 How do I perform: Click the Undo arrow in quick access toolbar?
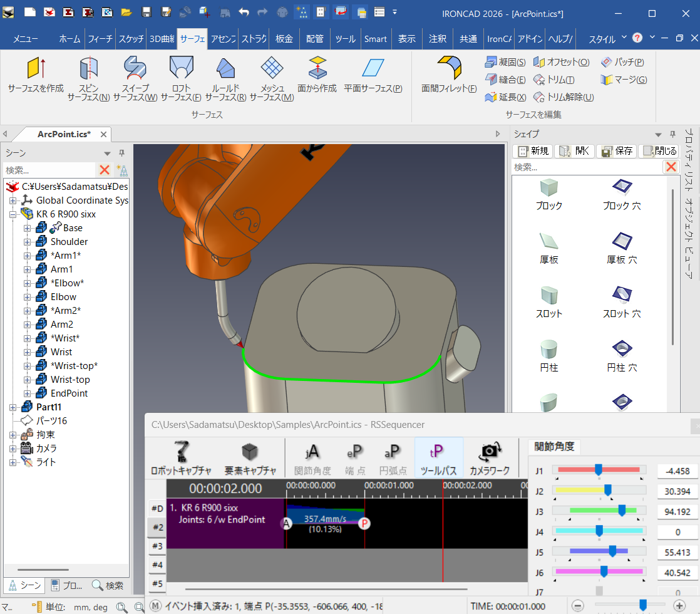244,12
